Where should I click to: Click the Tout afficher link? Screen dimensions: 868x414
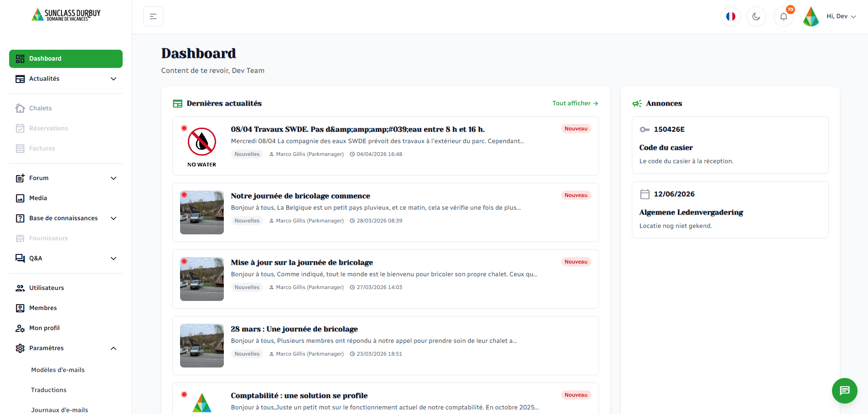[x=575, y=103]
